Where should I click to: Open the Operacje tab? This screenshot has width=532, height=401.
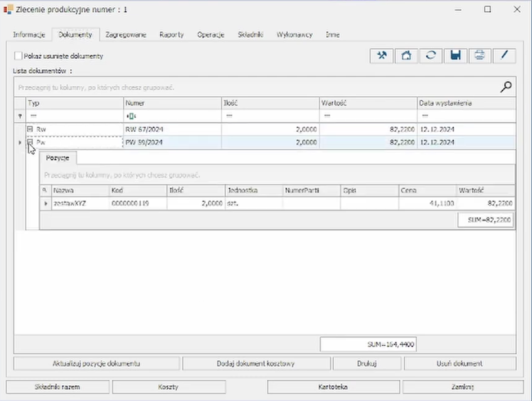point(211,34)
